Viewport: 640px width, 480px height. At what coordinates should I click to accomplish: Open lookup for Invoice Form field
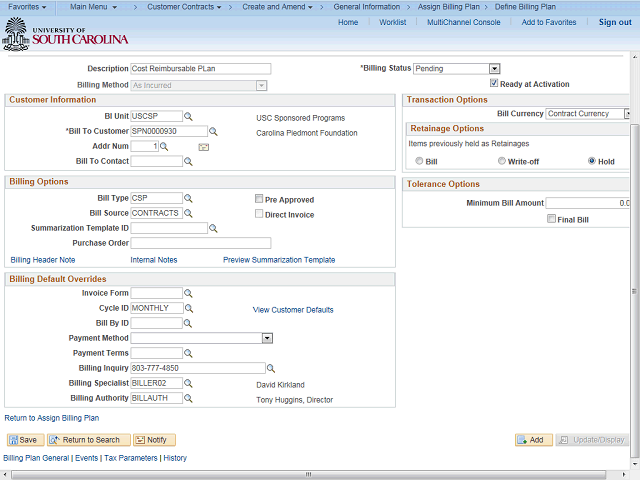188,293
